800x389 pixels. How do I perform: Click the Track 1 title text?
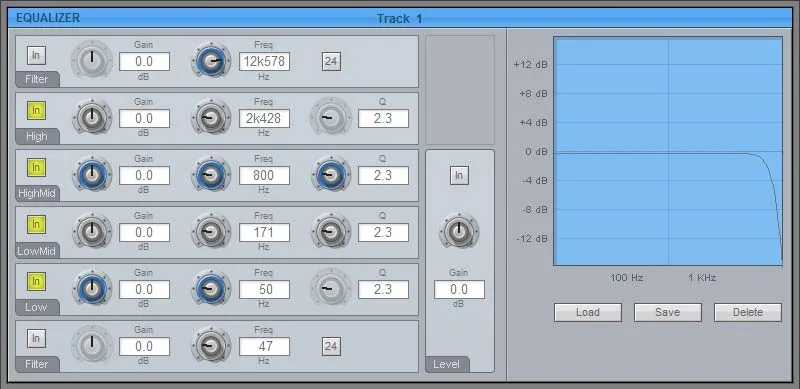point(399,19)
